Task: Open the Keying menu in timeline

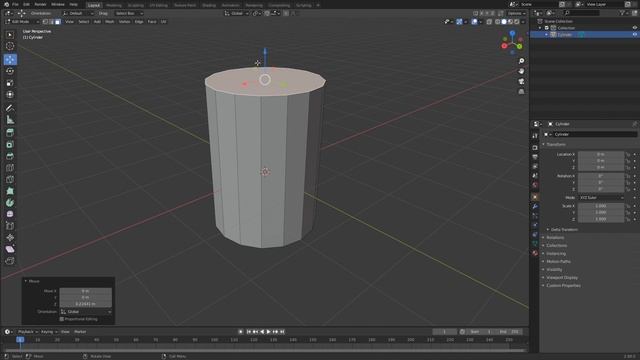Action: (49, 332)
